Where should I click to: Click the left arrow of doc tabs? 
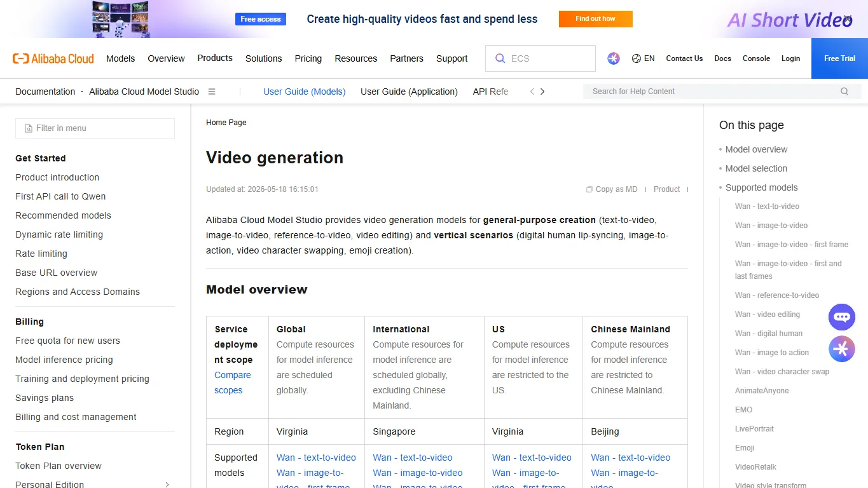tap(532, 91)
